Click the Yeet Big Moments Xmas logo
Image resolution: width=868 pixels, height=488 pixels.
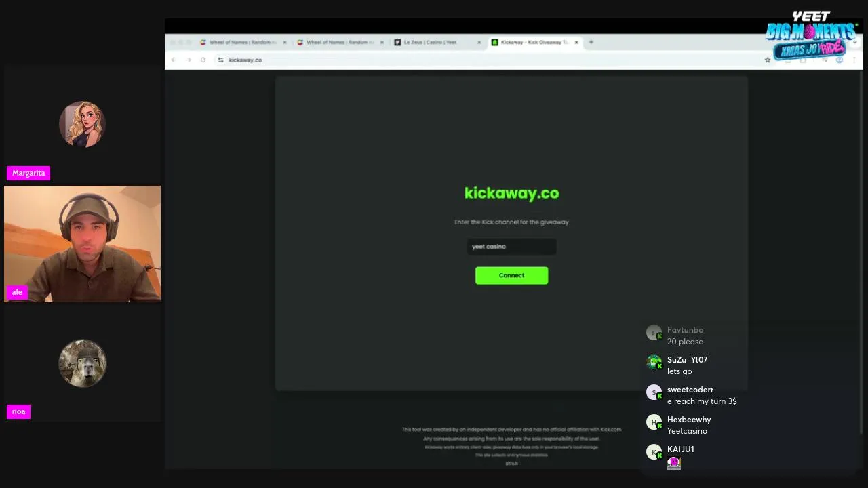point(812,35)
